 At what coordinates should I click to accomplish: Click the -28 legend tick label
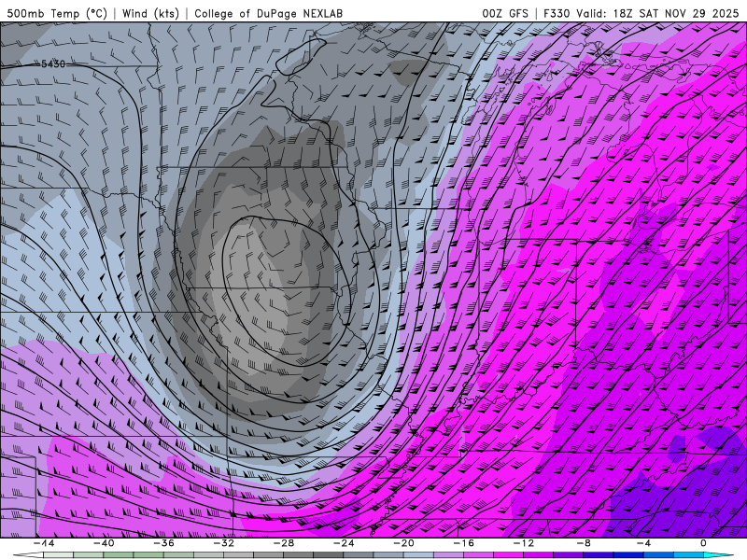[284, 543]
